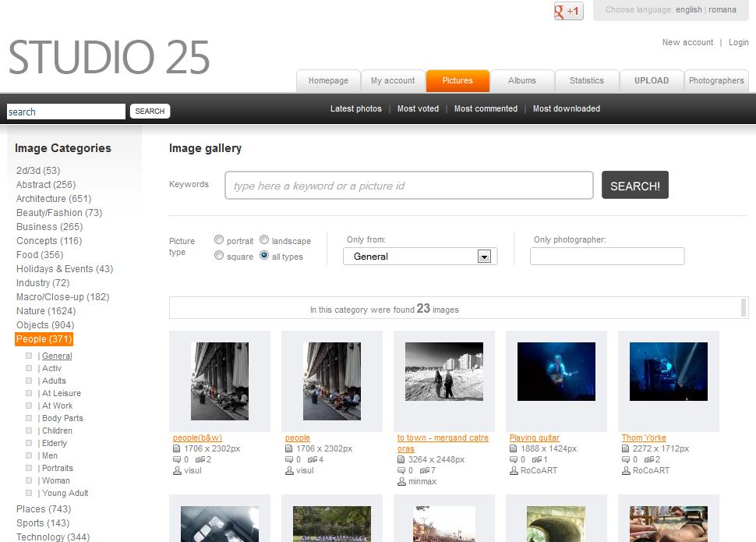Click the STUDIO 25 logo
Screen dimensions: 756x542
tap(109, 57)
